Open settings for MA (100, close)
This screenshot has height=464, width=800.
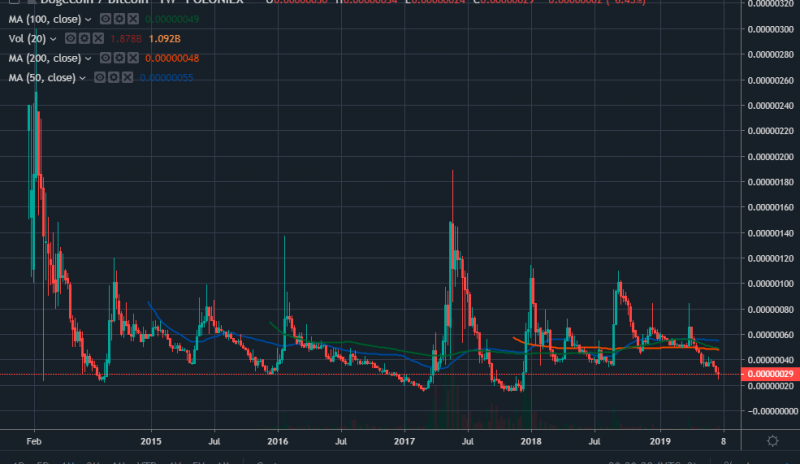tap(119, 19)
